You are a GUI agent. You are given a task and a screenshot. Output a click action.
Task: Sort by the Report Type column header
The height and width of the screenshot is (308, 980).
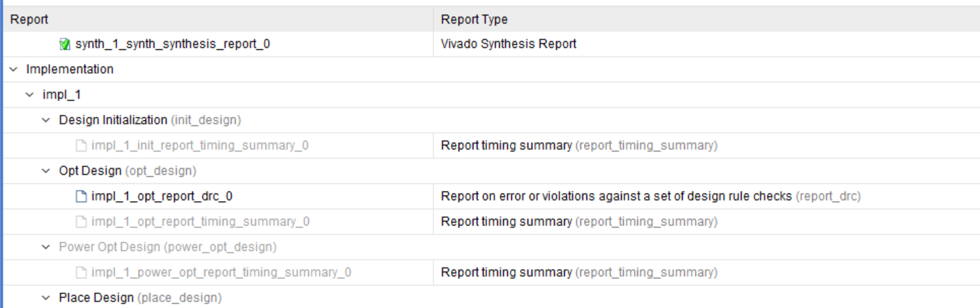click(474, 20)
